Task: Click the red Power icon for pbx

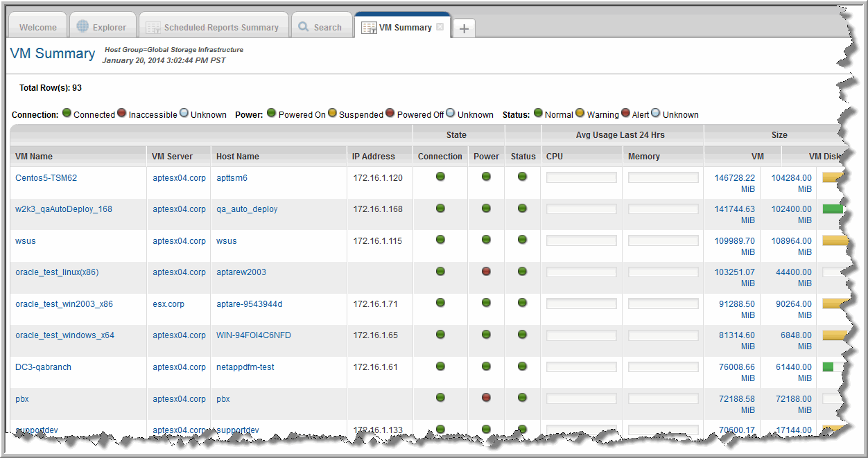Action: click(486, 398)
